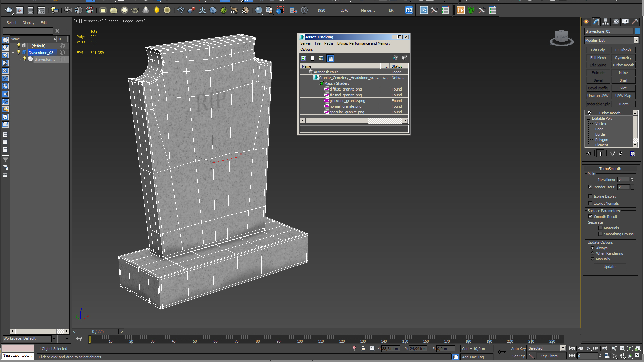Viewport: 644px width, 362px height.
Task: Open the Hierarchy command panel tab
Action: (605, 22)
